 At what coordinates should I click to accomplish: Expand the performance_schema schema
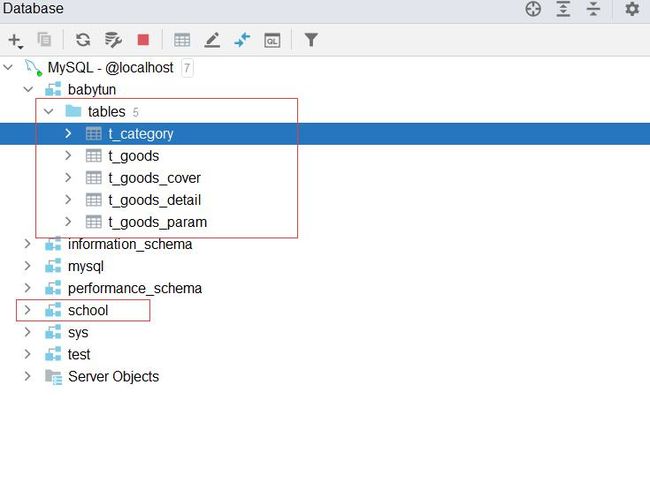tap(27, 288)
